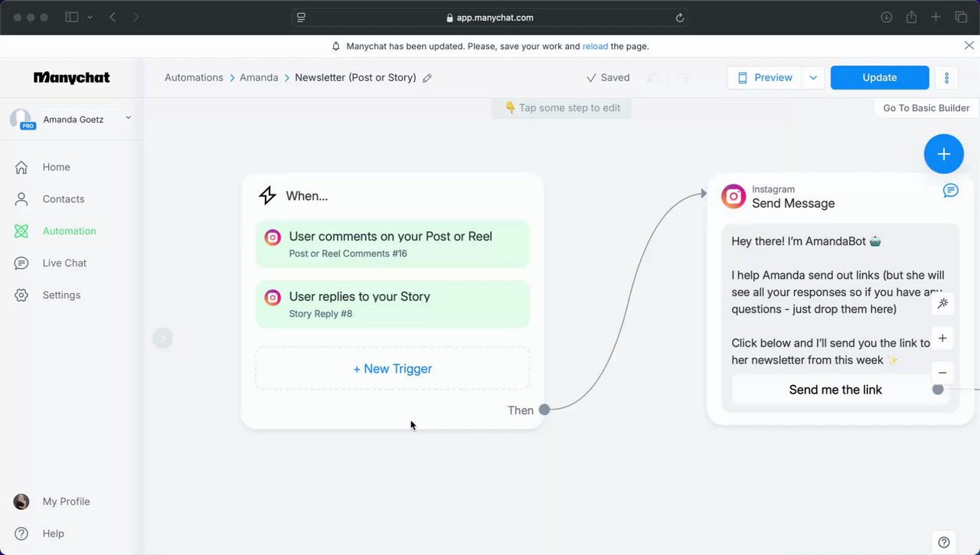Viewport: 980px width, 555px height.
Task: Click the Safari page reload icon
Action: click(679, 18)
